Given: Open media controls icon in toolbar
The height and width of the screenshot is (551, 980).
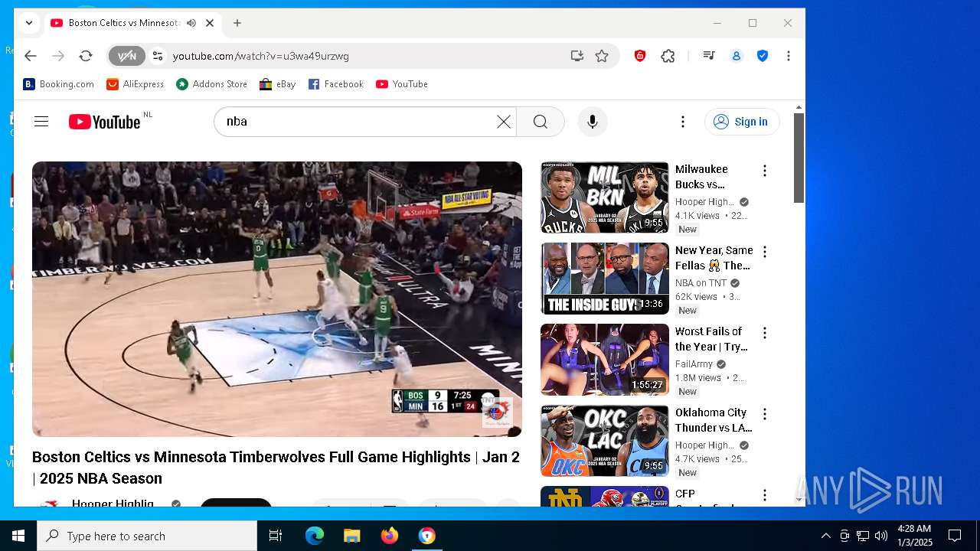Looking at the screenshot, I should pyautogui.click(x=709, y=56).
